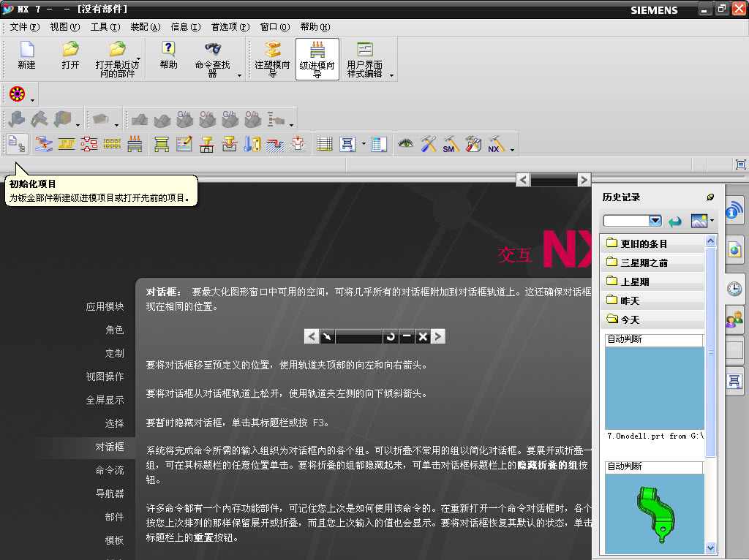Viewport: 749px width, 560px height.
Task: Click the red scrap design icon
Action: coord(89,144)
